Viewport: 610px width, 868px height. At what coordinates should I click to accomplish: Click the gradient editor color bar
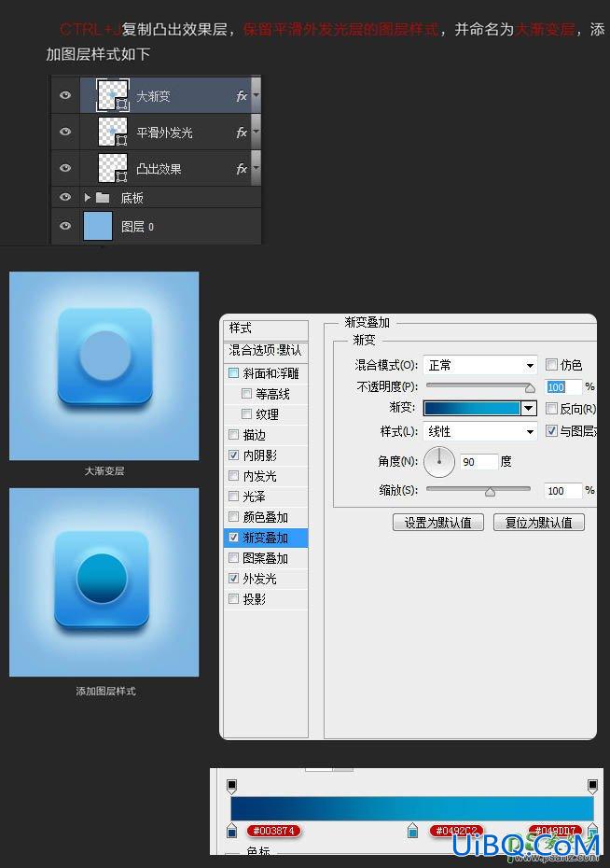tap(412, 809)
